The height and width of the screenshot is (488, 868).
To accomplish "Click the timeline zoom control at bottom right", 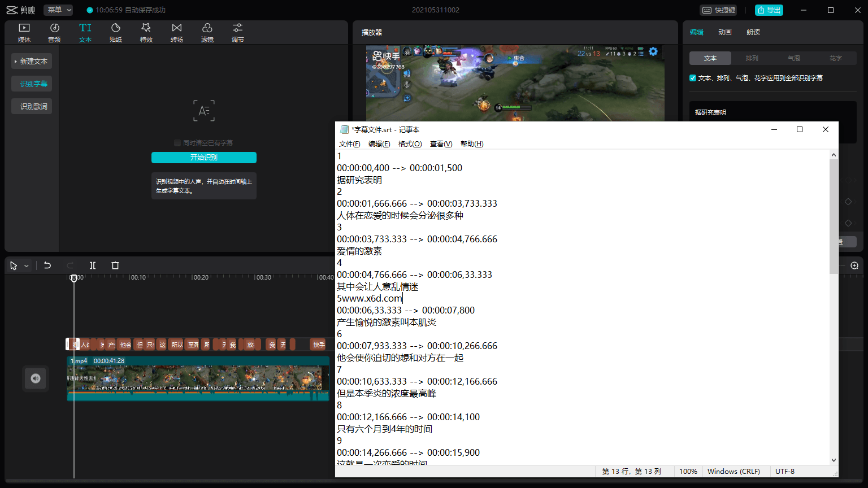I will click(x=855, y=265).
